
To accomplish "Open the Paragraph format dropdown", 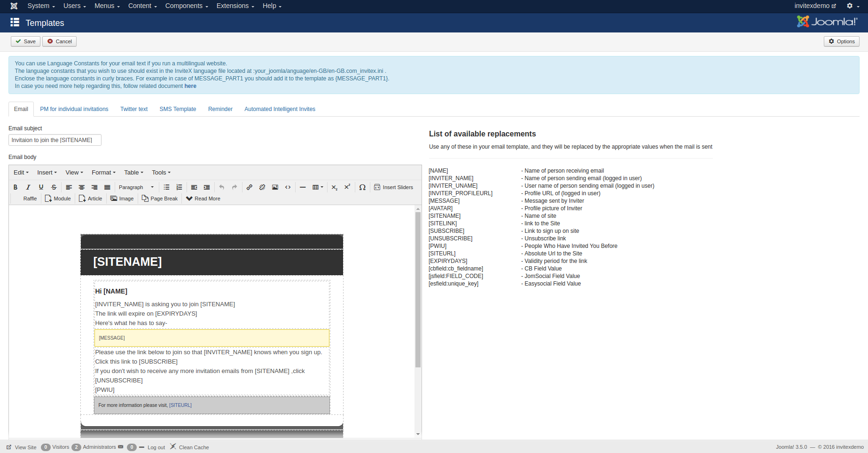I will [136, 187].
